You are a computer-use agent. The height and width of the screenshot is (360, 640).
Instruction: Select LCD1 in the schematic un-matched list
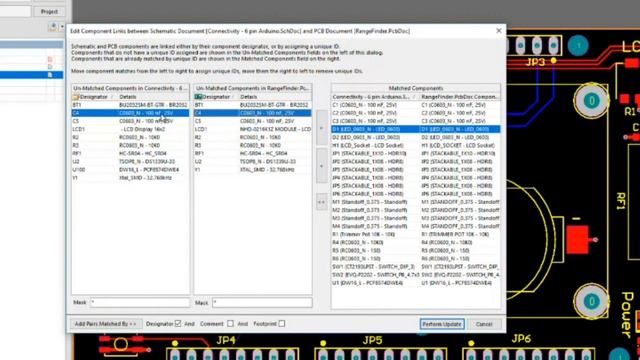tap(130, 129)
